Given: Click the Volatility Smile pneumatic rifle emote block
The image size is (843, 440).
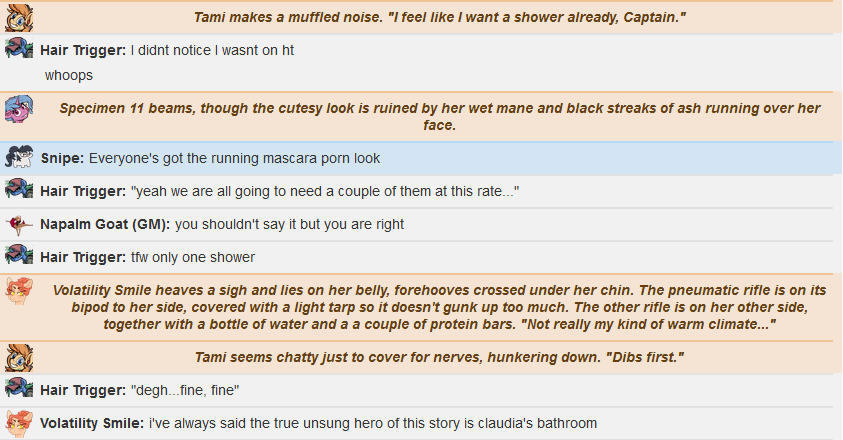Looking at the screenshot, I should click(x=439, y=307).
